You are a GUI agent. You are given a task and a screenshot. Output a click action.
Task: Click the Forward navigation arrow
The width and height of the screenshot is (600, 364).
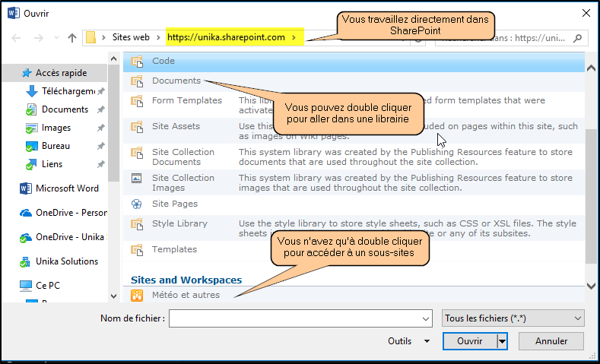(39, 38)
